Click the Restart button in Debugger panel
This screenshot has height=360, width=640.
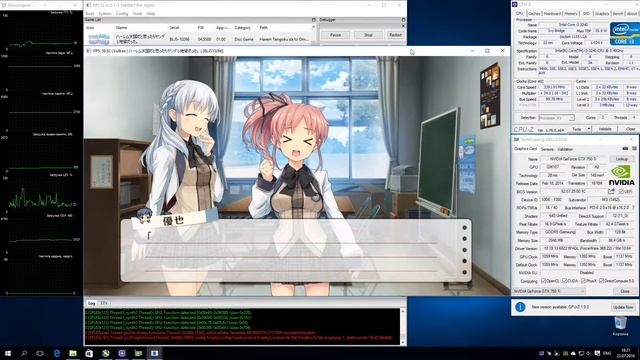tap(395, 35)
